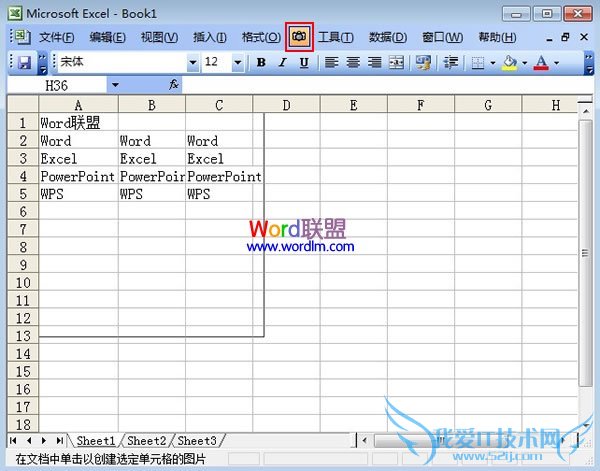Click the vertical scrollbar thumb
Viewport: 600px width, 471px height.
pyautogui.click(x=585, y=253)
